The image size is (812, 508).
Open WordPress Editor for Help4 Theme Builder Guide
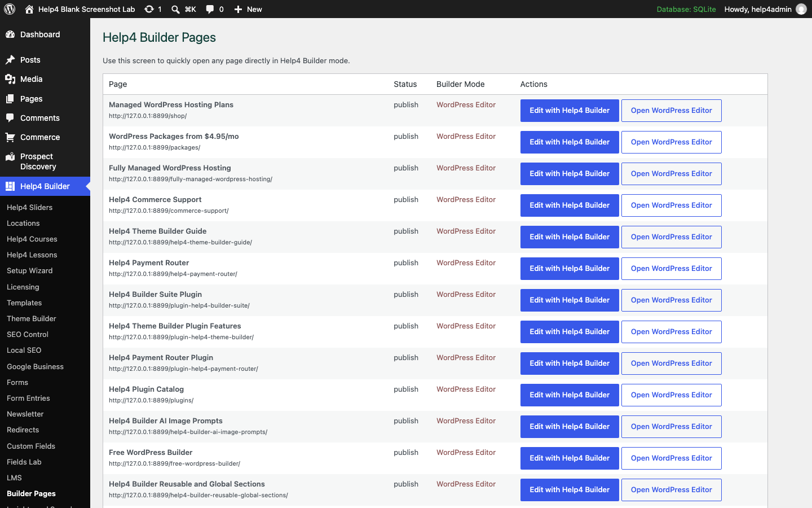tap(671, 237)
